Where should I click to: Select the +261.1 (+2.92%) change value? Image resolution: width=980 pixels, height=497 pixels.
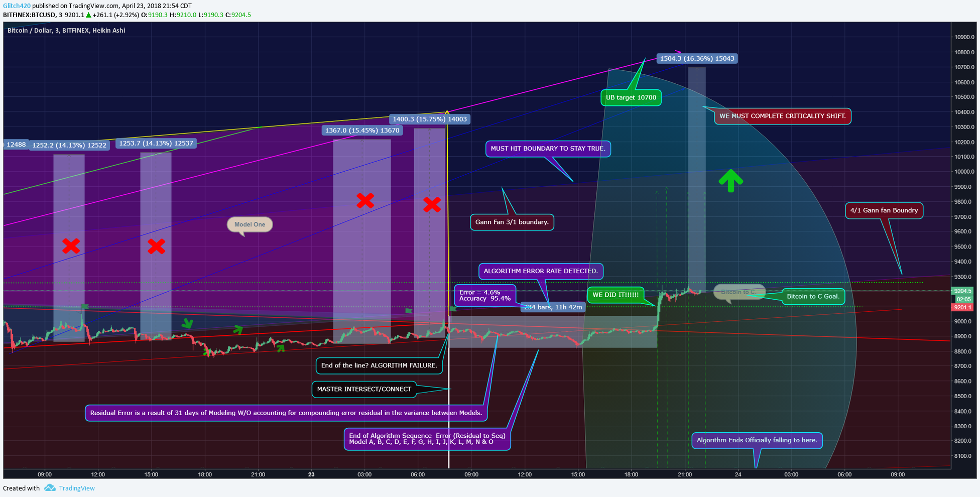(x=115, y=15)
